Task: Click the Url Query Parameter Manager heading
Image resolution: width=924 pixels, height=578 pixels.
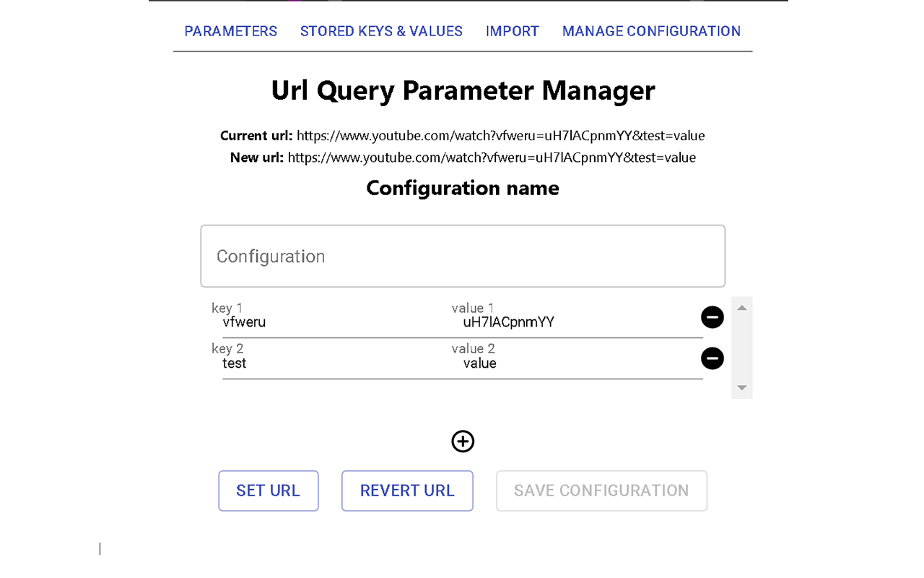Action: click(x=463, y=91)
